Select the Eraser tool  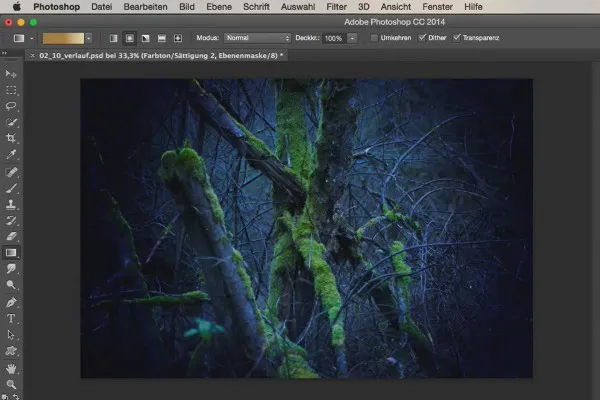point(11,237)
